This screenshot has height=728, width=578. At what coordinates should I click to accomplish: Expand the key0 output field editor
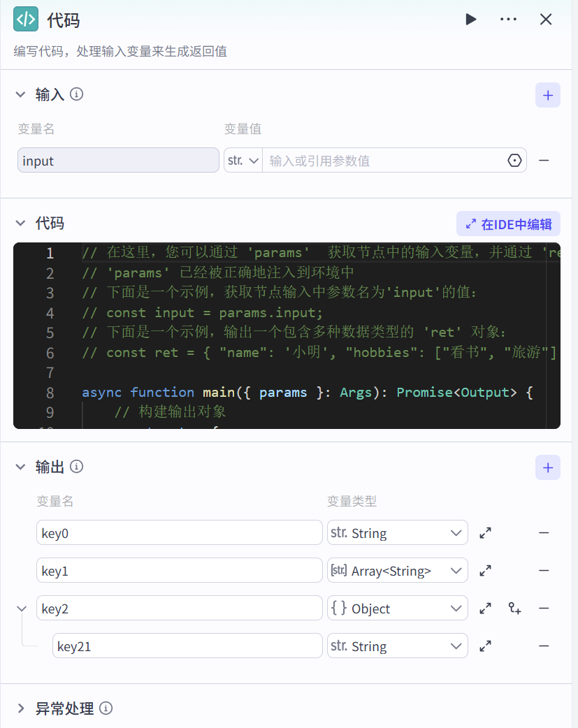pos(485,533)
